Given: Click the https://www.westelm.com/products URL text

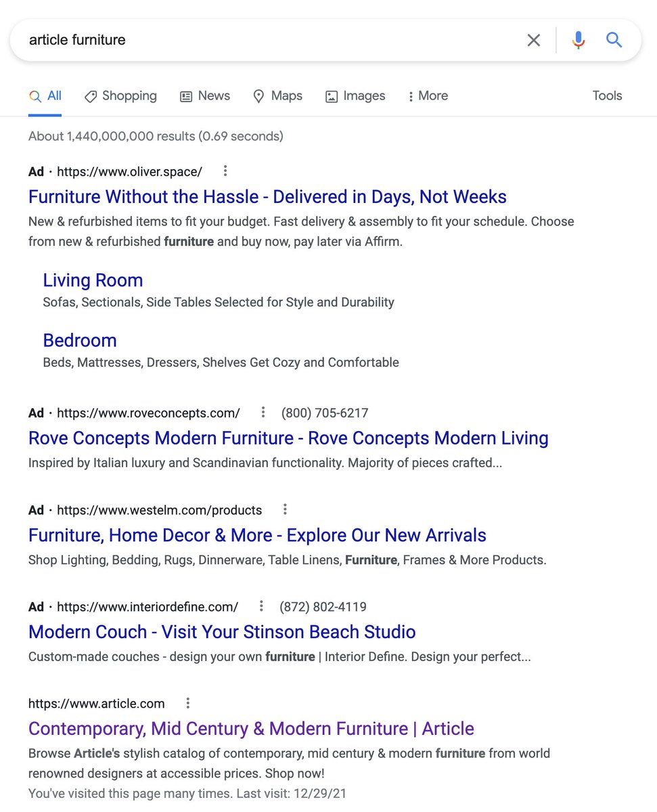Looking at the screenshot, I should click(159, 510).
